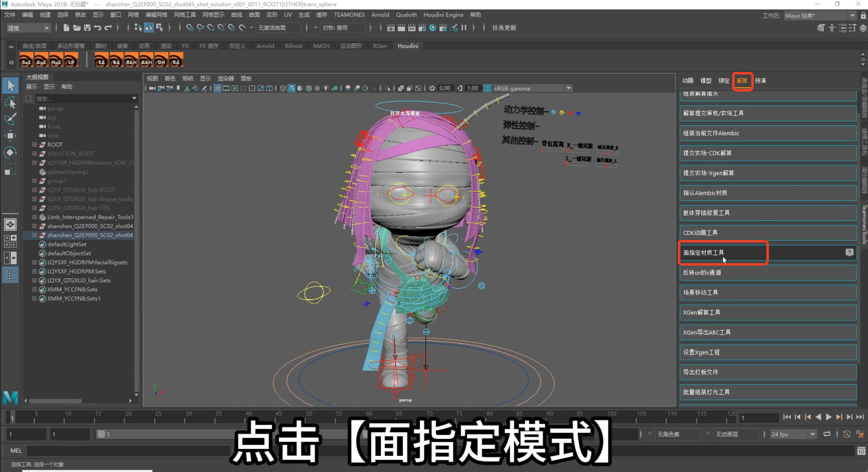Screen dimensions: 868x472
Task: Click the help icon on 面指定材质工具 row
Action: click(849, 253)
